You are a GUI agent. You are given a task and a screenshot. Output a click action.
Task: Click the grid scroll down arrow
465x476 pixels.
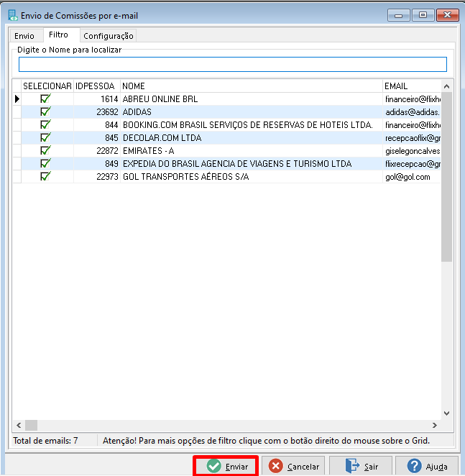tap(446, 413)
